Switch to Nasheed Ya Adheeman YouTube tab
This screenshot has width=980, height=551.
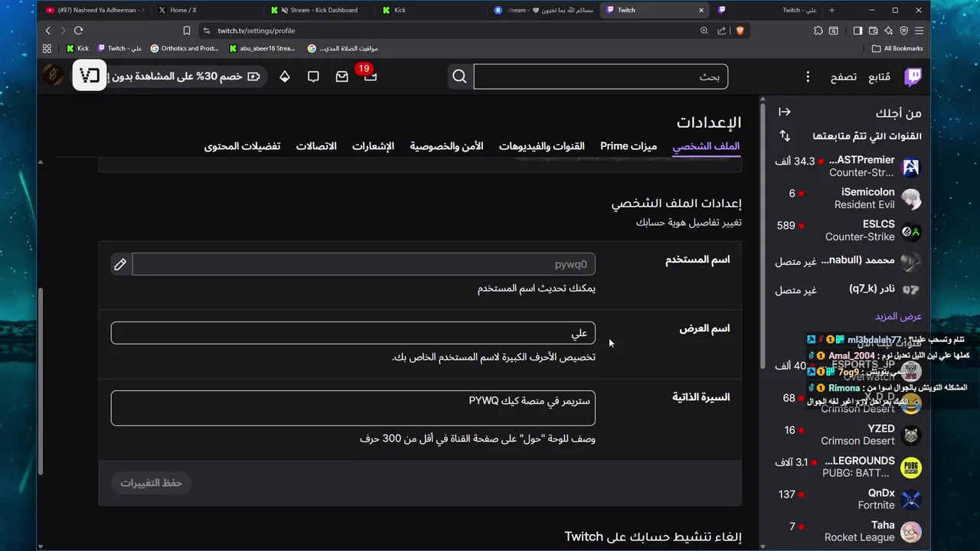tap(96, 10)
